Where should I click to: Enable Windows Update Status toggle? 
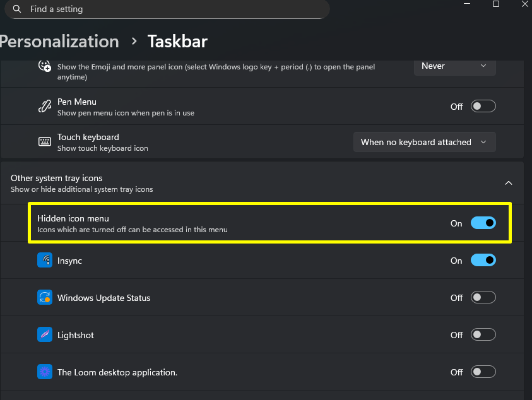click(483, 298)
